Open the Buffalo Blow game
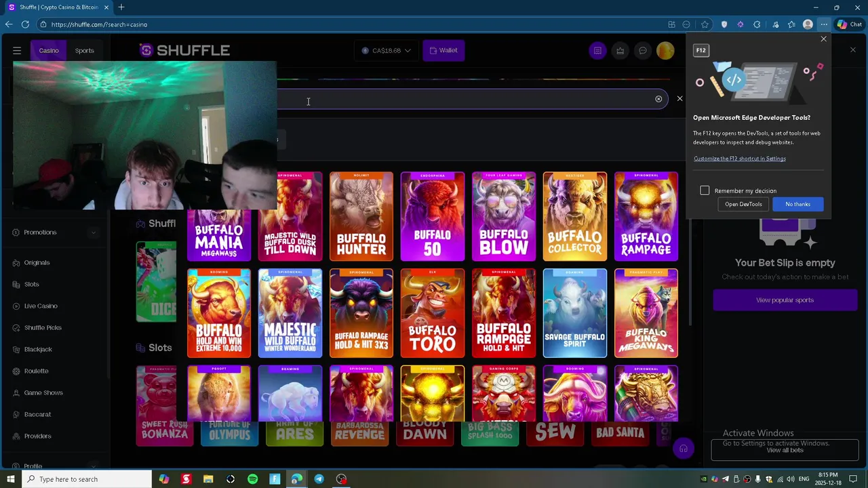This screenshot has height=488, width=868. [x=504, y=217]
